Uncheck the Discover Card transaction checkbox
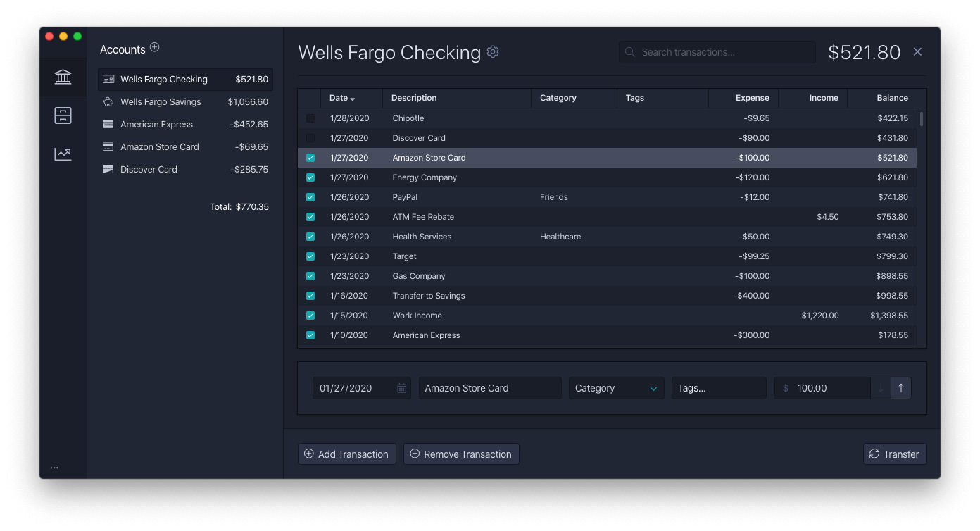The image size is (980, 531). (x=310, y=138)
